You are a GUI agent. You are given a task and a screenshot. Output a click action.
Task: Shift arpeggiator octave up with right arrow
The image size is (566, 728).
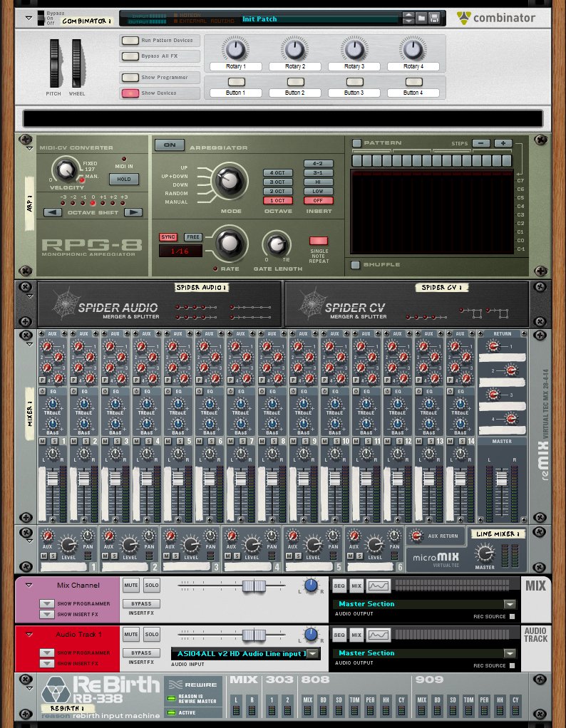[x=133, y=212]
